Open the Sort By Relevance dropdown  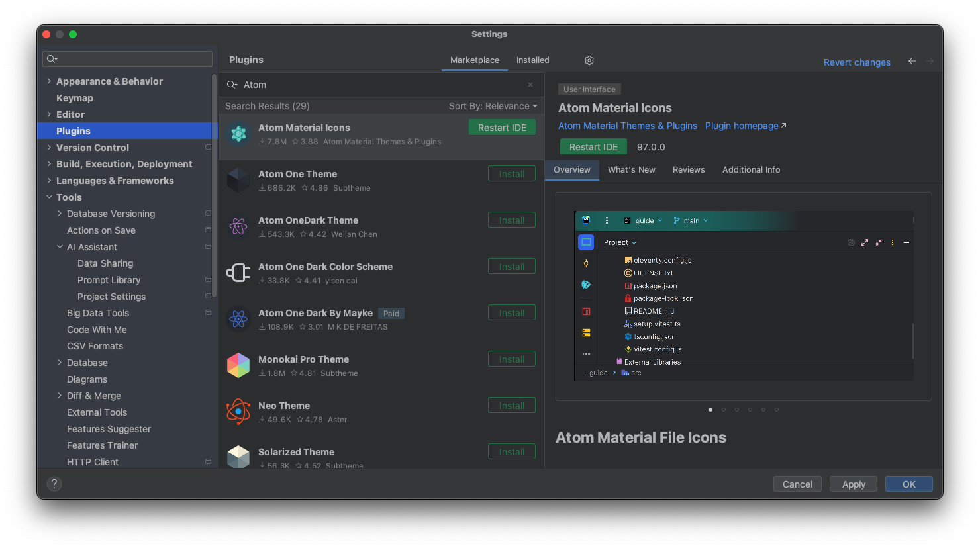coord(493,106)
